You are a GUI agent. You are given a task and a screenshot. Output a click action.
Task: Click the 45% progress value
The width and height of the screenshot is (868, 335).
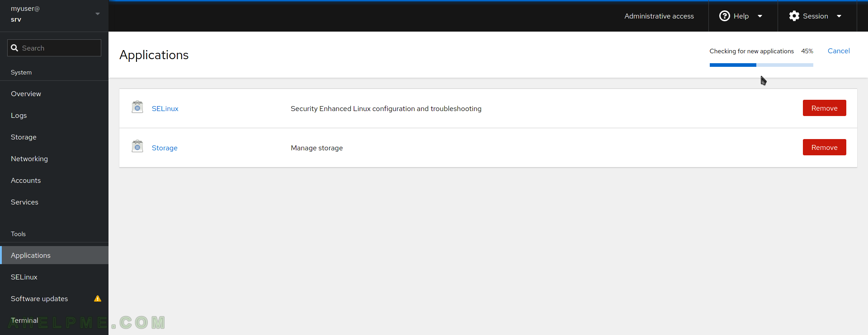tap(807, 51)
